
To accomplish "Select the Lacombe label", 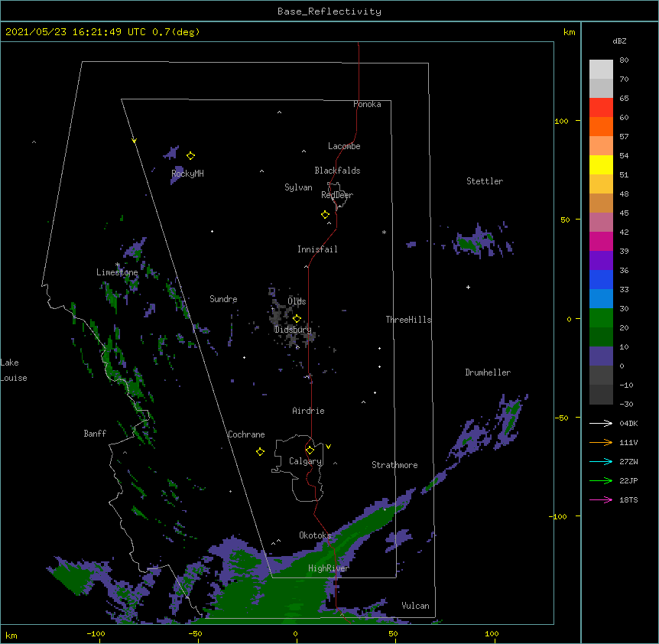I will (x=344, y=146).
